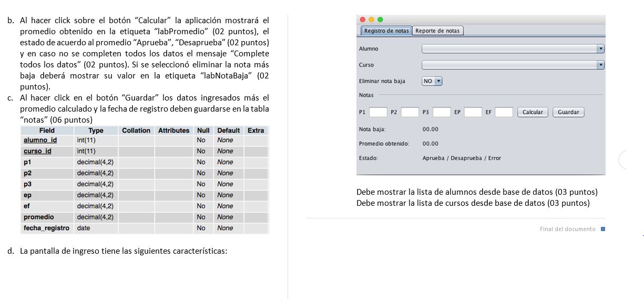Viewport: 644px width, 299px height.
Task: Click the red close window button
Action: point(363,20)
